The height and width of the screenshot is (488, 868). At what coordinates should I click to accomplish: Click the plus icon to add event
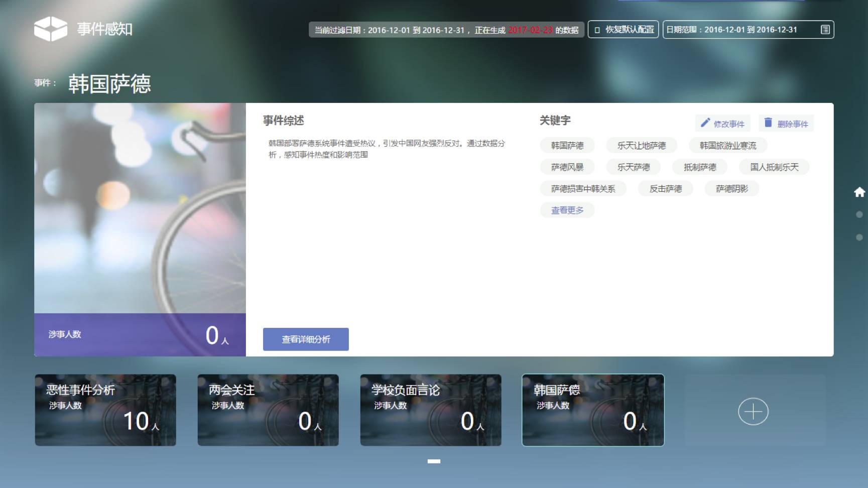tap(753, 412)
